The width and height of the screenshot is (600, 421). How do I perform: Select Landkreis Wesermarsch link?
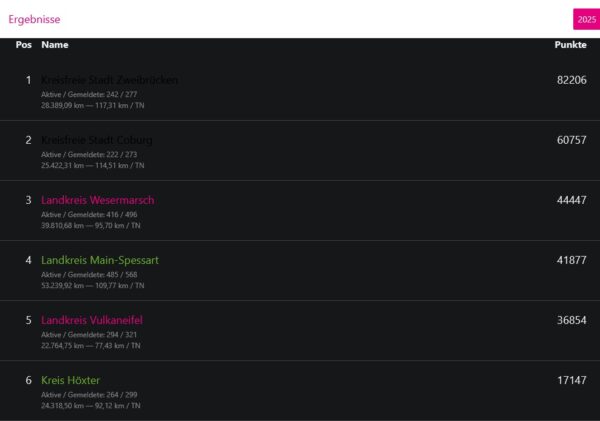[x=97, y=200]
